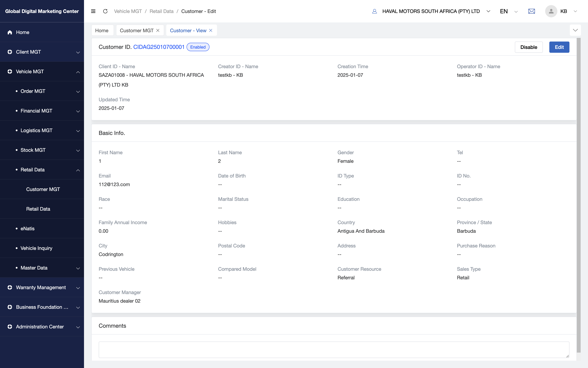This screenshot has width=588, height=368.
Task: Close the Customer - View tab
Action: pos(211,30)
